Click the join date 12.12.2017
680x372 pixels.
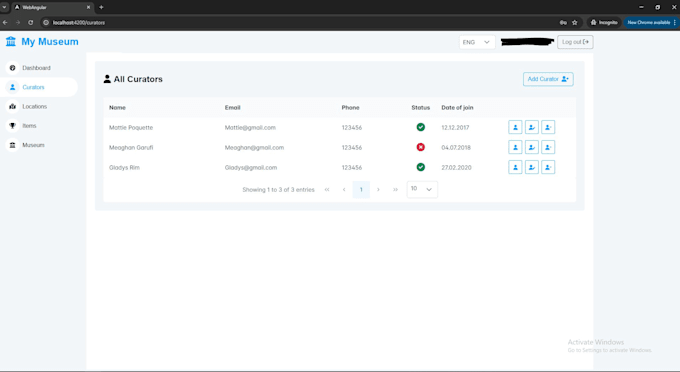coord(455,127)
